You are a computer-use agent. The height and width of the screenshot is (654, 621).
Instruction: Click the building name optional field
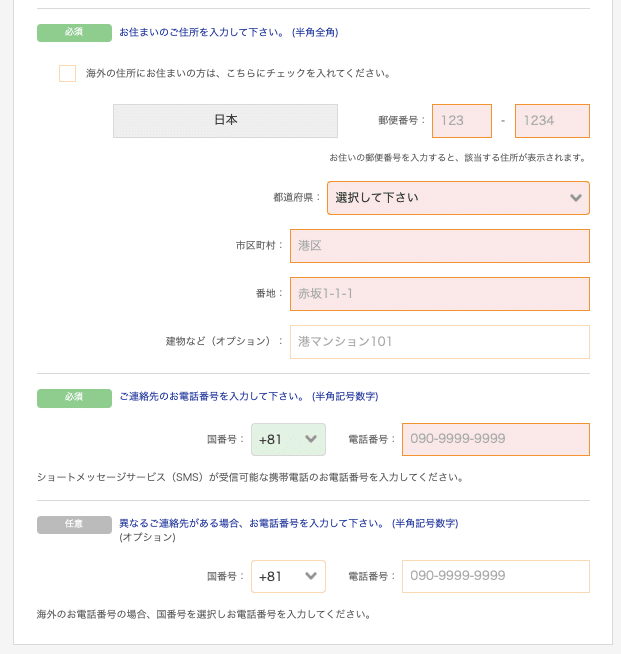440,342
